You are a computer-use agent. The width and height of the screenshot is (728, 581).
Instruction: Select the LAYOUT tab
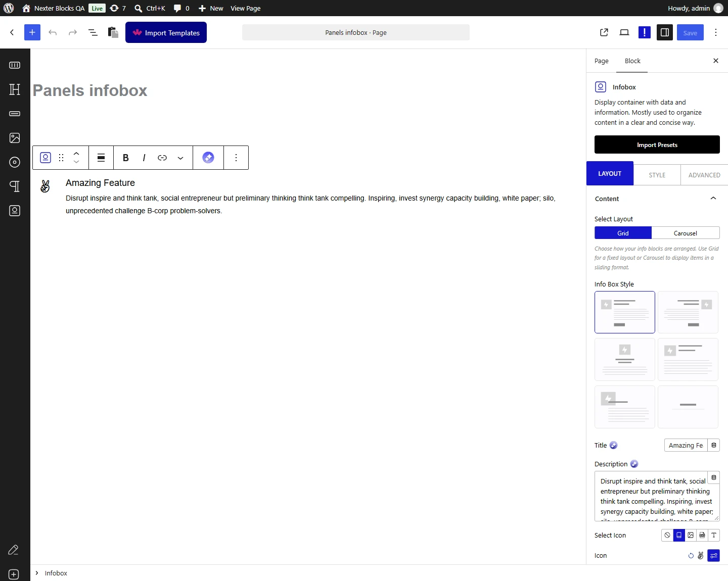point(610,173)
